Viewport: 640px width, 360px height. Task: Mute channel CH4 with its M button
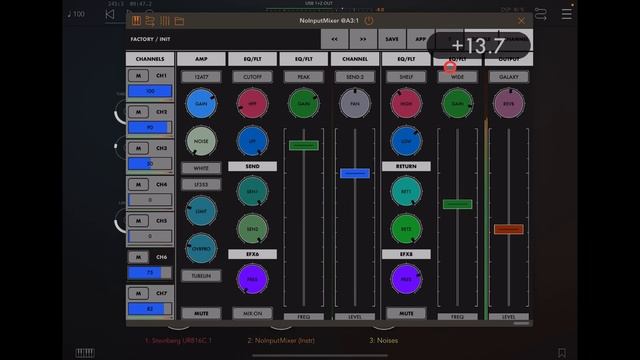tap(138, 184)
